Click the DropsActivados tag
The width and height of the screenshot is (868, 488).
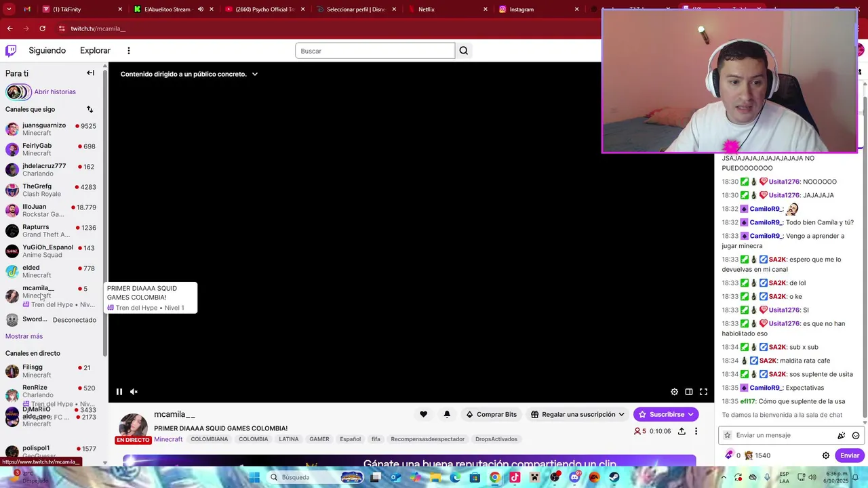[496, 439]
